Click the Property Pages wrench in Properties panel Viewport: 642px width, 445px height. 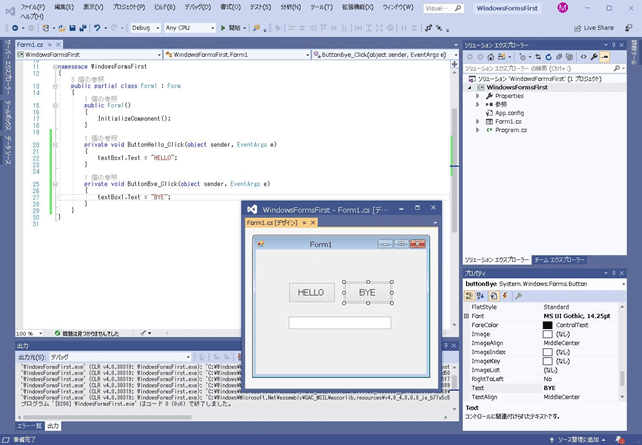[x=518, y=296]
